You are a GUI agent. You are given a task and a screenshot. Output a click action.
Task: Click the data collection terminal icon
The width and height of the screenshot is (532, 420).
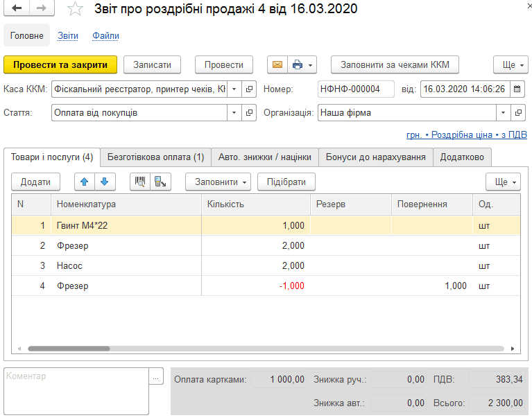[x=160, y=182]
